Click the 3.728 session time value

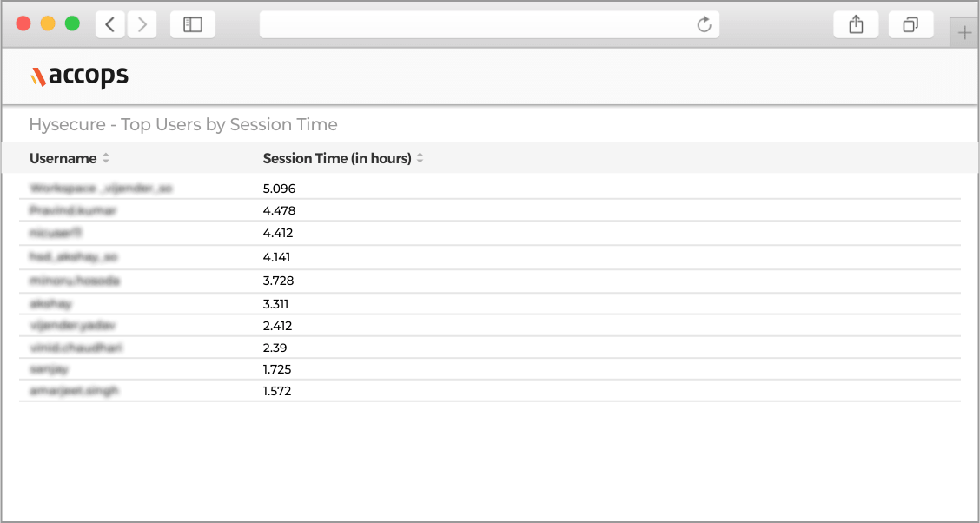[278, 281]
